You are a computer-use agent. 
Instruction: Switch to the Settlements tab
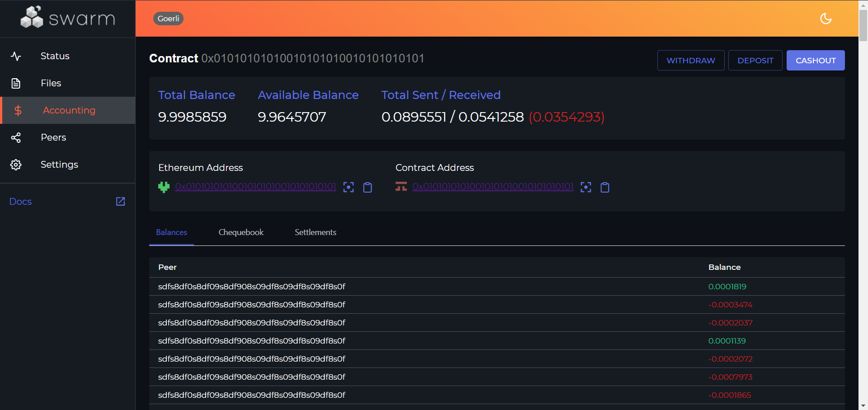(x=316, y=232)
